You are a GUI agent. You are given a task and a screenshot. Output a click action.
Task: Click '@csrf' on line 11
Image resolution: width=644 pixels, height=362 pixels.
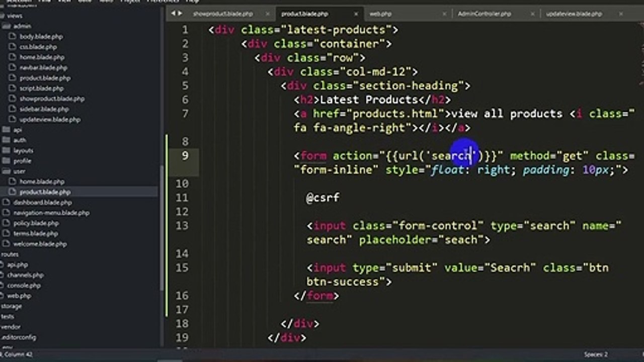(323, 198)
